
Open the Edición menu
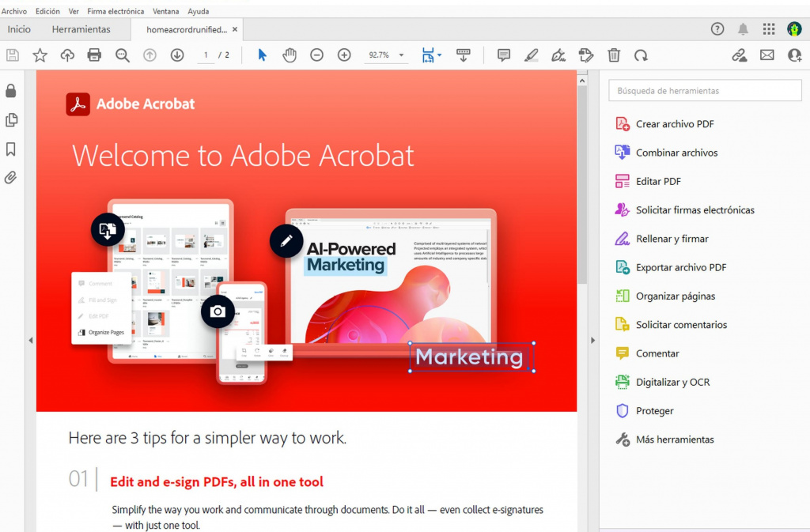click(47, 11)
